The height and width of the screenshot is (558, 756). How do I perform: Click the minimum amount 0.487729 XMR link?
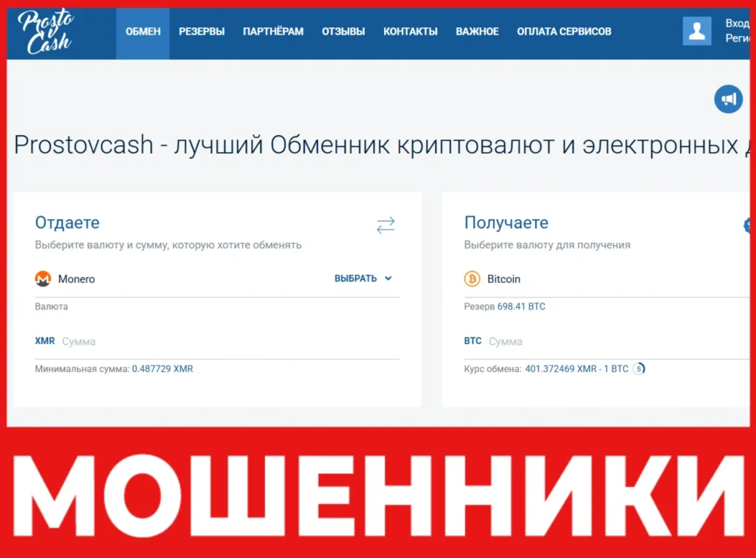click(162, 368)
